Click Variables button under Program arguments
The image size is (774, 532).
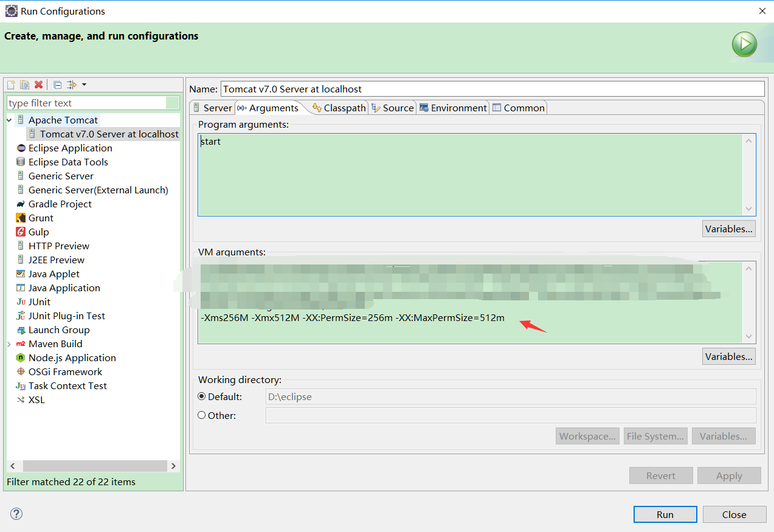click(x=729, y=229)
